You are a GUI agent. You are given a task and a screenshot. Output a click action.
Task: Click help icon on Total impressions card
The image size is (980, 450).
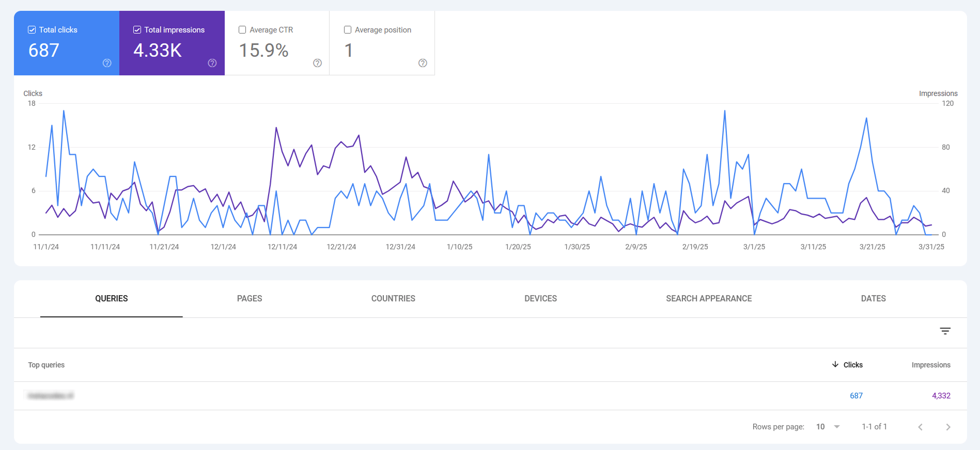(212, 63)
